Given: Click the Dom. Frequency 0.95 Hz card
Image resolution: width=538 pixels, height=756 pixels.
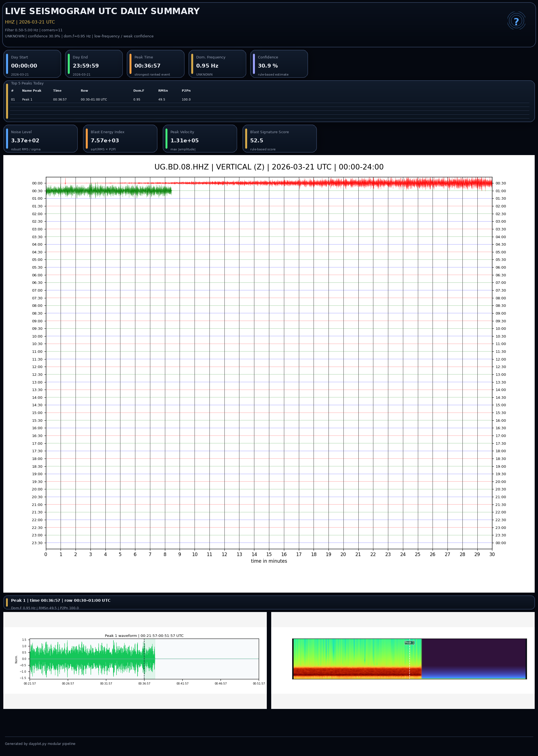Looking at the screenshot, I should click(x=217, y=64).
